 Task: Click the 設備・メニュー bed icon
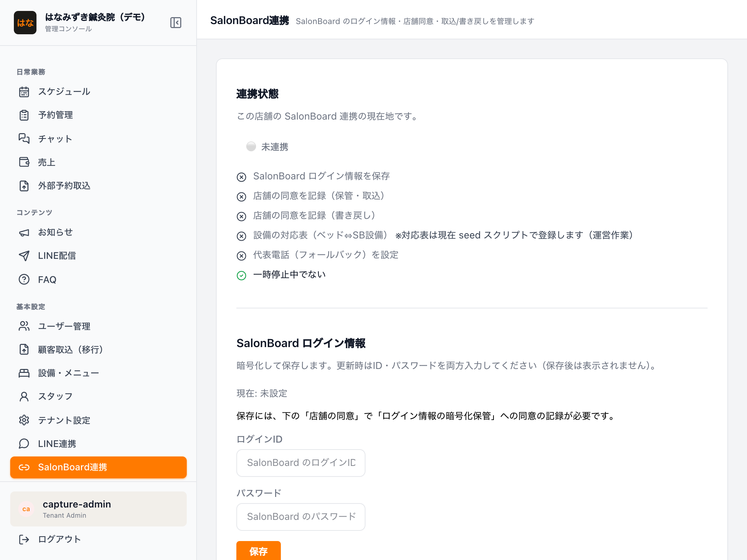(24, 373)
